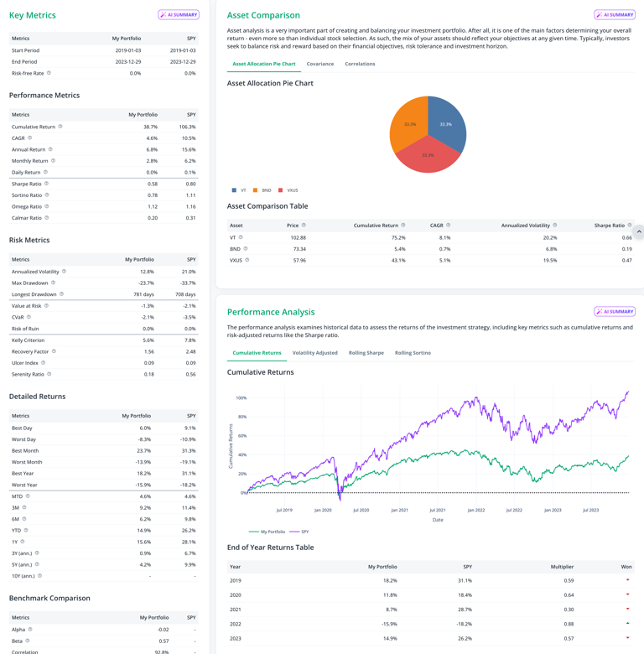644x654 pixels.
Task: Click info icon beside BND asset row
Action: tap(245, 248)
